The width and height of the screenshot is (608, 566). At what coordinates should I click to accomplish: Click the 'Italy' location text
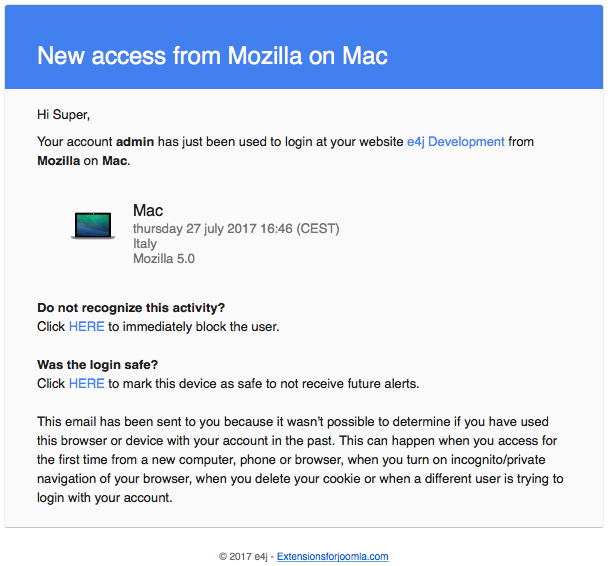[x=145, y=243]
